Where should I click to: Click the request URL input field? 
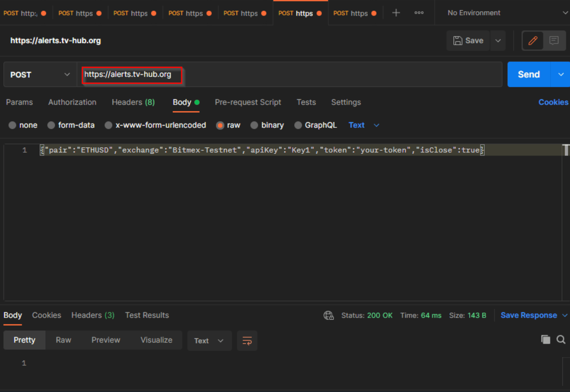[289, 75]
